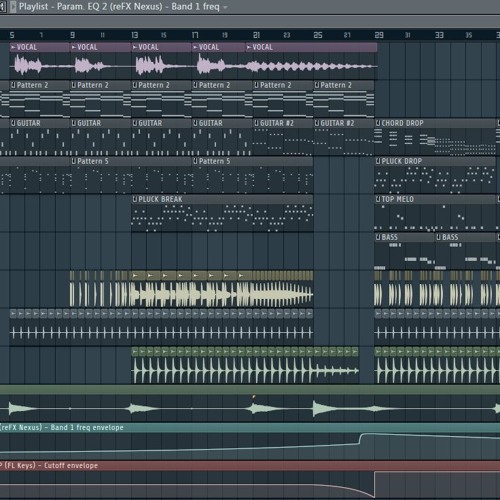Click the play arrow icon beside Playlist title
Image resolution: width=500 pixels, height=500 pixels.
[13, 7]
